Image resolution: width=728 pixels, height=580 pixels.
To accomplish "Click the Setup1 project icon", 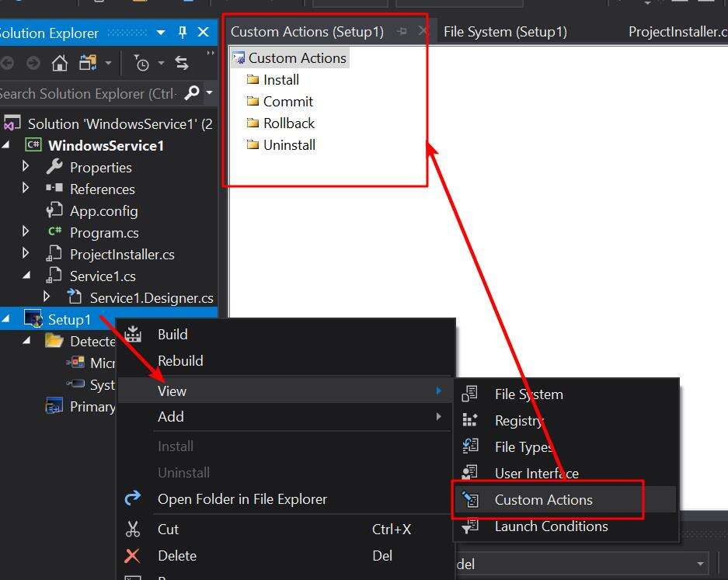I will (x=33, y=319).
